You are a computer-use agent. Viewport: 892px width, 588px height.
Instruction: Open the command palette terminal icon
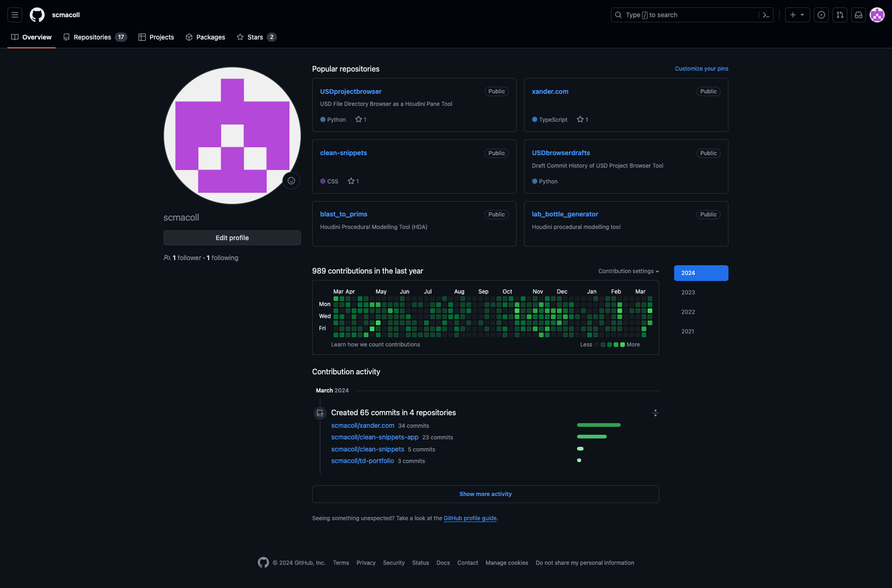point(766,15)
